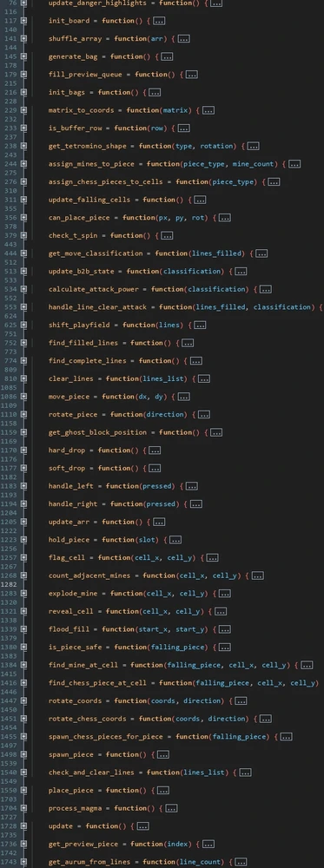Screen dimensions: 324x868
Task: Click line number 1282 in the gutter
Action: [9, 584]
